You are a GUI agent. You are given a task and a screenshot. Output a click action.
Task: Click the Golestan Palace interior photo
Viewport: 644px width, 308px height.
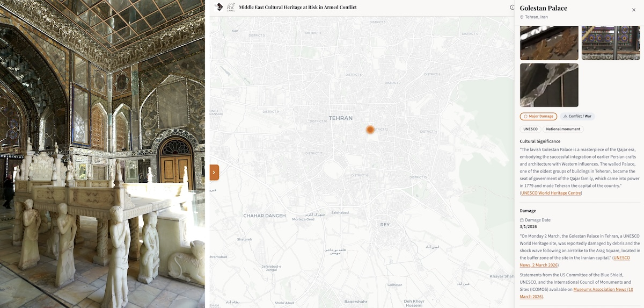[x=102, y=154]
